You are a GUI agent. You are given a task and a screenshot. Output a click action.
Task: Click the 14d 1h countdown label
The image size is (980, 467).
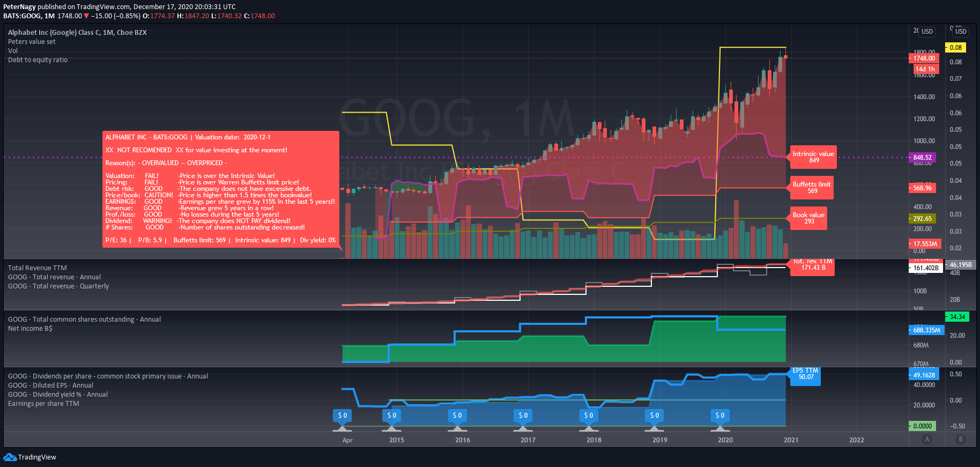[925, 69]
